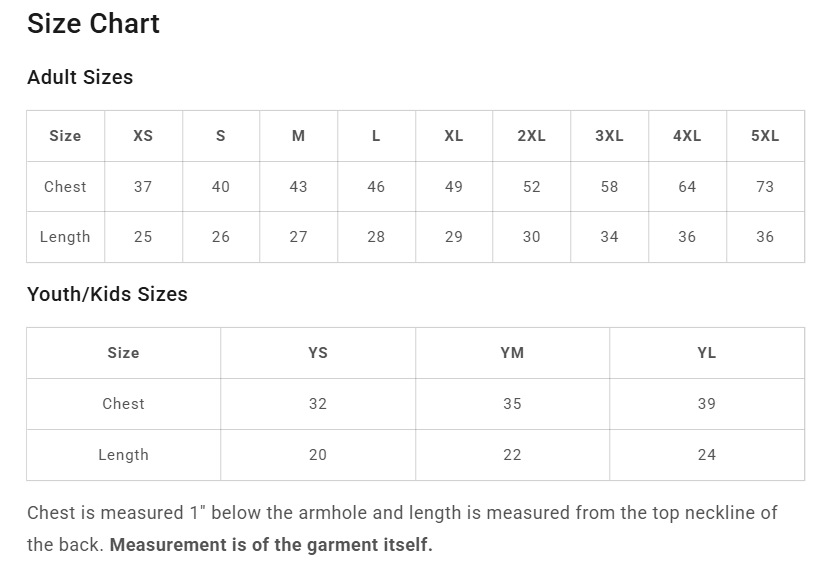The image size is (832, 568).
Task: Select the "Adult Sizes" subheading
Action: coord(80,77)
